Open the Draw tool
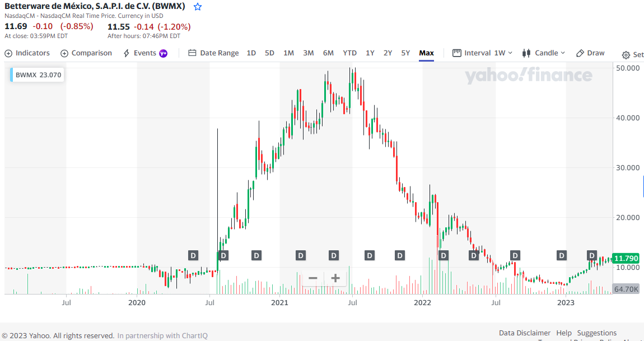The width and height of the screenshot is (644, 341). click(591, 53)
